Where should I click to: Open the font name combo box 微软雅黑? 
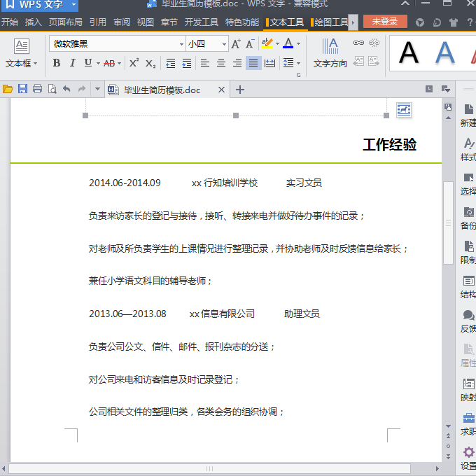pos(117,43)
